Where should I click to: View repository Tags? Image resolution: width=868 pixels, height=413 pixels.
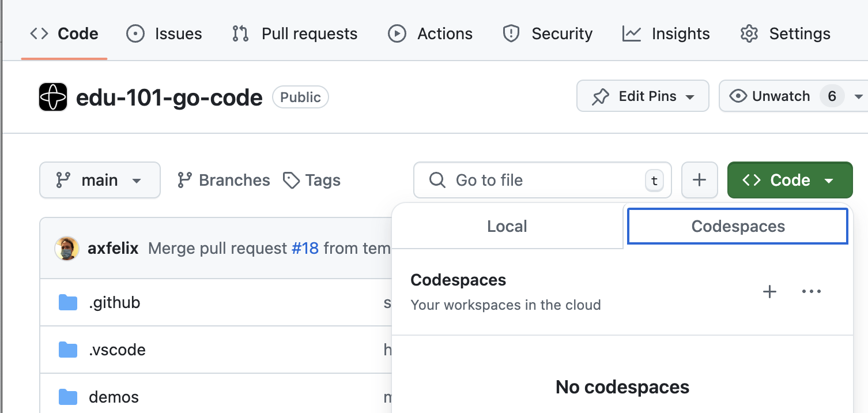click(x=312, y=181)
